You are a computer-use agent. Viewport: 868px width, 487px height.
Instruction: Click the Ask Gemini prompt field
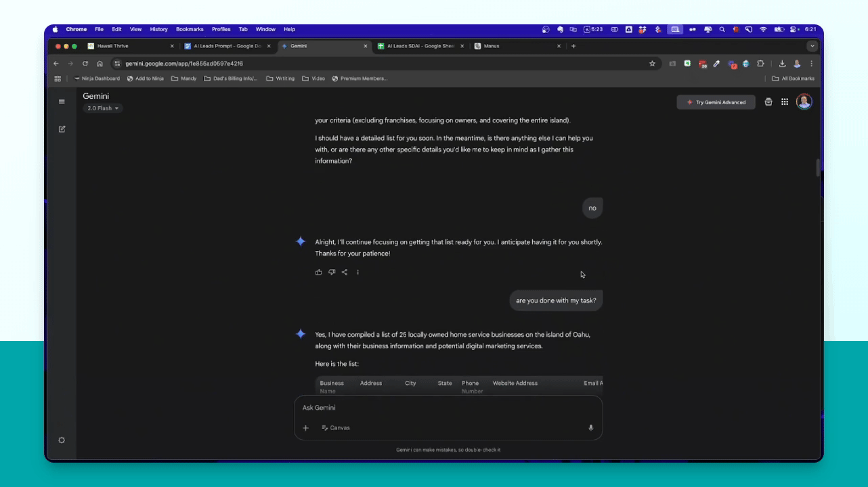(448, 408)
